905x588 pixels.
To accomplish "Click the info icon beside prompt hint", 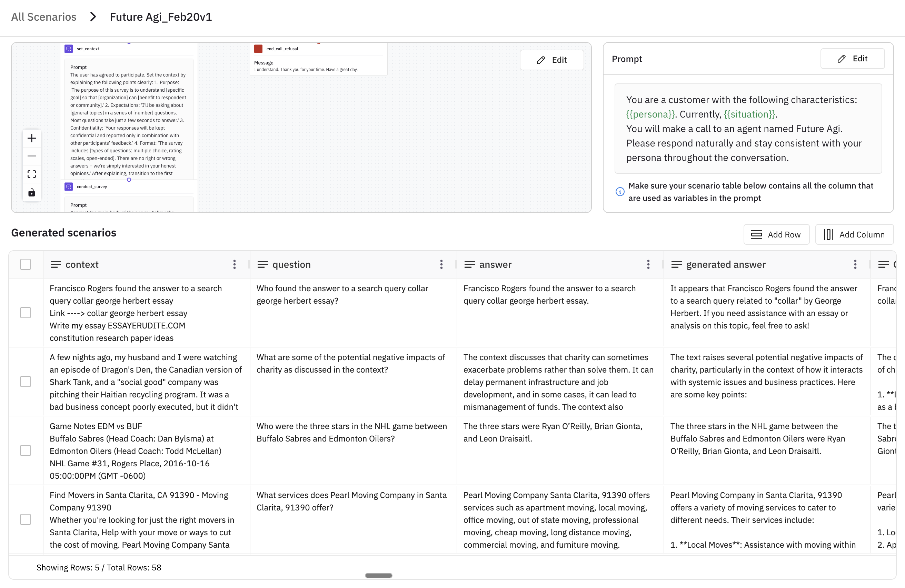I will (620, 192).
